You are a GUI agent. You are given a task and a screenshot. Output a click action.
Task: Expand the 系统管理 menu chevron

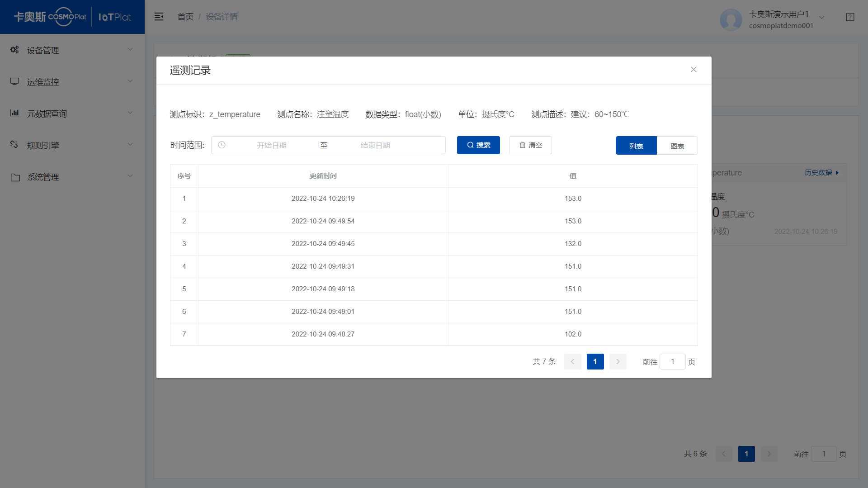tap(130, 176)
